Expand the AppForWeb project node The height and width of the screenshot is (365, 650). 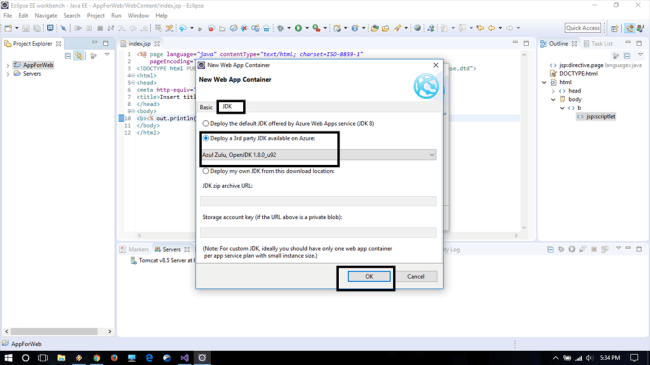7,66
